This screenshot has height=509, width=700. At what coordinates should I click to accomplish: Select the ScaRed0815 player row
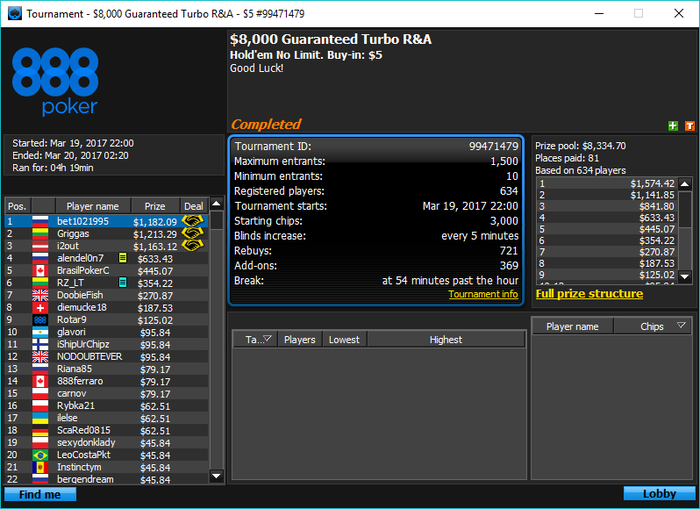(x=106, y=430)
